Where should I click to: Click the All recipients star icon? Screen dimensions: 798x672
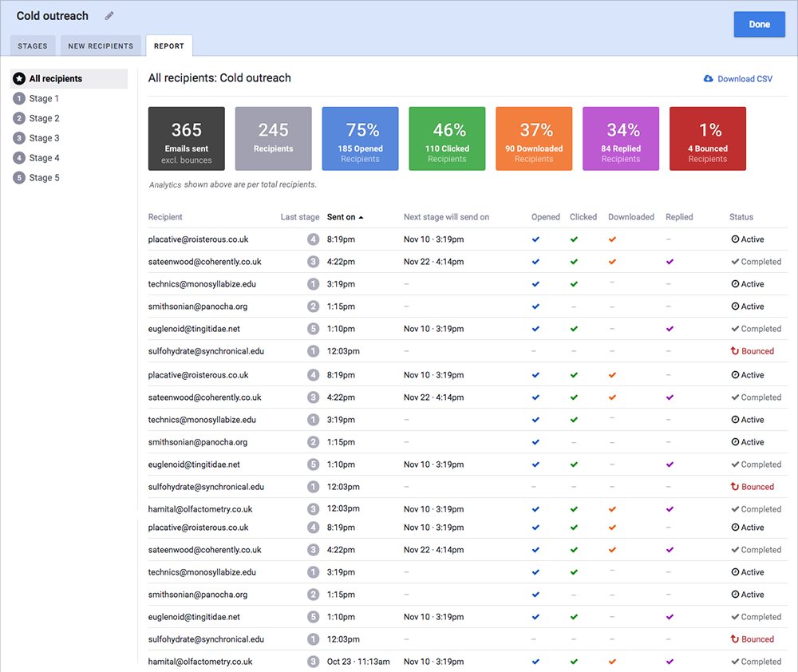[19, 78]
